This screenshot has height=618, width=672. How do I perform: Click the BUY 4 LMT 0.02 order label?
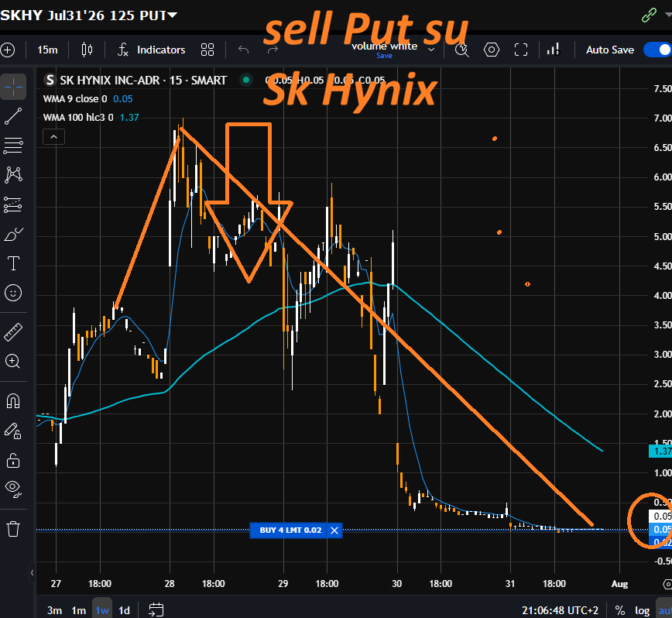click(290, 530)
